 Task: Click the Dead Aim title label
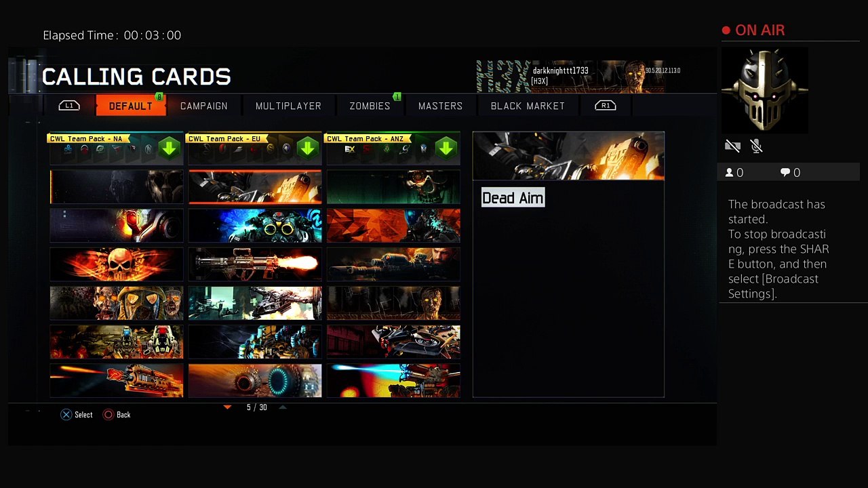[513, 198]
